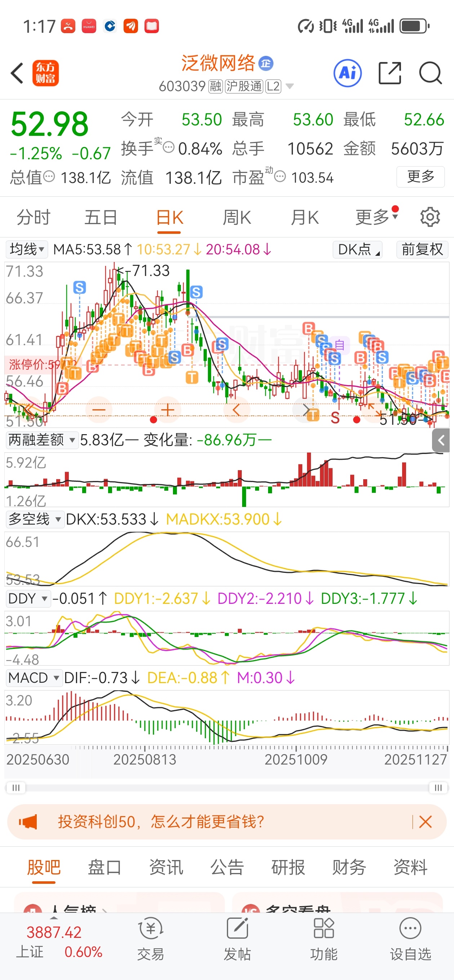Tap the chart right-arrow scroll button
454x980 pixels.
coord(305,410)
